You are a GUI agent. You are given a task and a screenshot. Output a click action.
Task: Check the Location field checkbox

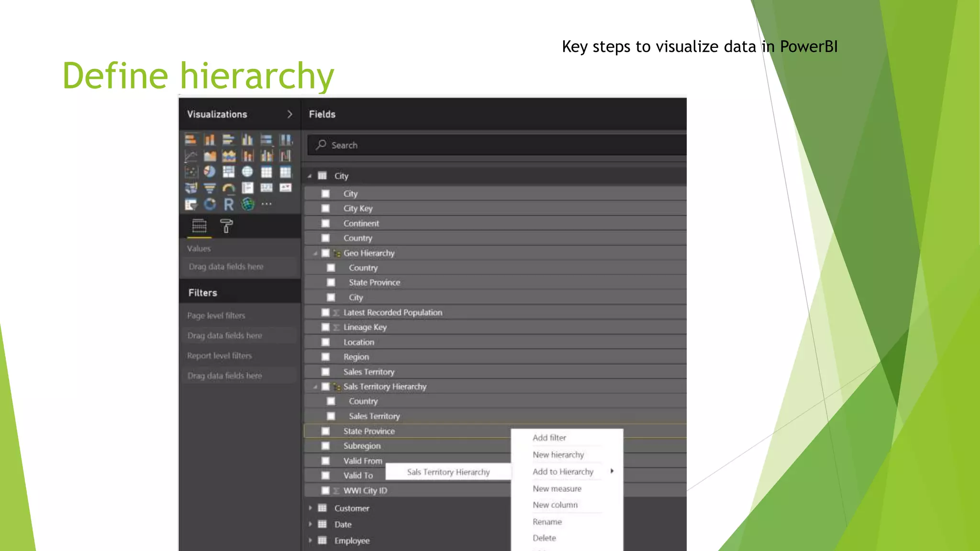tap(325, 342)
